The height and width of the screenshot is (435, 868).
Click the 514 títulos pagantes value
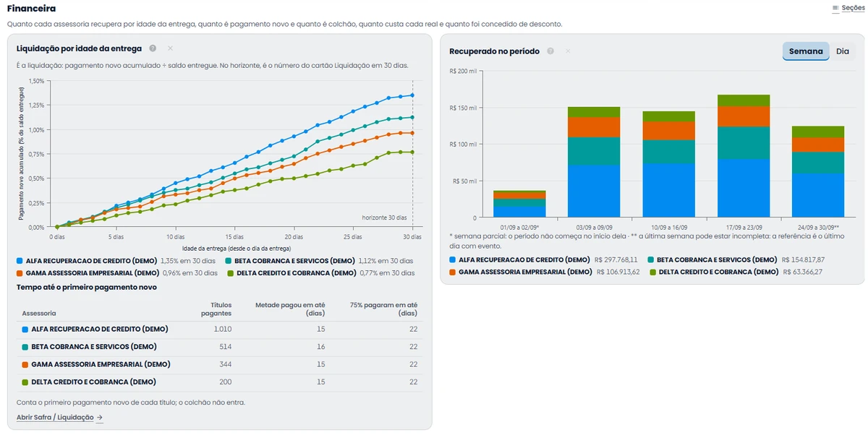pyautogui.click(x=226, y=347)
